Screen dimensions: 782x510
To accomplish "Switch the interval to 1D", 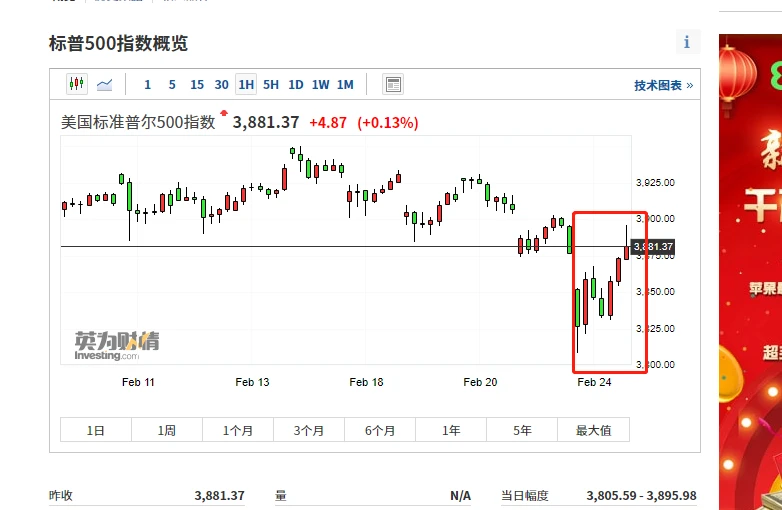I will (296, 85).
